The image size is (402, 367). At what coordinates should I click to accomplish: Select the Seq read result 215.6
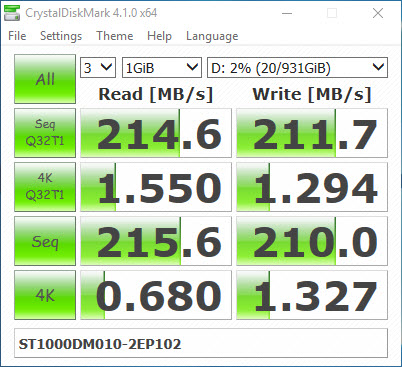coord(156,241)
